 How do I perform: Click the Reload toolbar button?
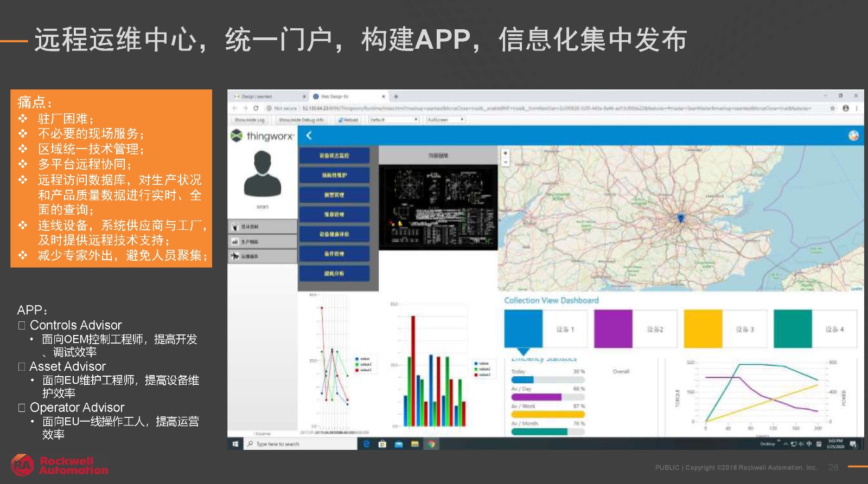[348, 120]
